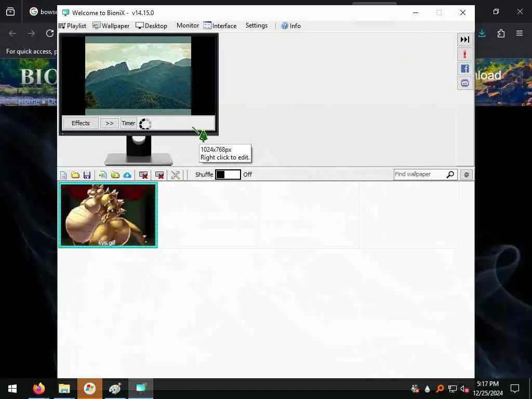Viewport: 532px width, 399px height.
Task: Click the orange magnifier tray icon
Action: pyautogui.click(x=440, y=389)
